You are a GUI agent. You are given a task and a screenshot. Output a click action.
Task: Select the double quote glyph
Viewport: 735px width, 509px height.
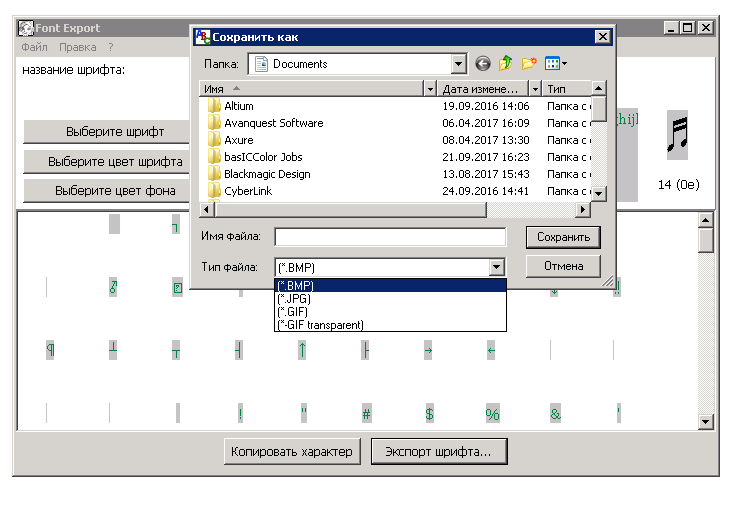304,413
